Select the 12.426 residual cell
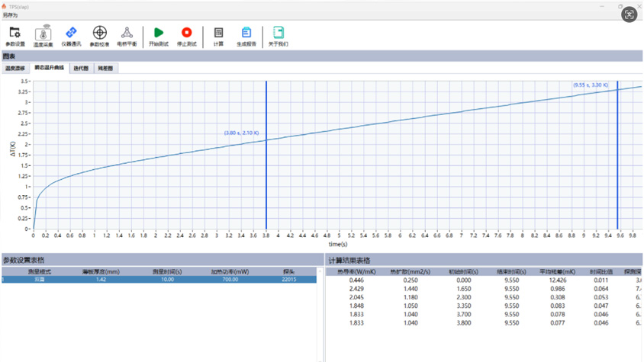 tap(558, 280)
